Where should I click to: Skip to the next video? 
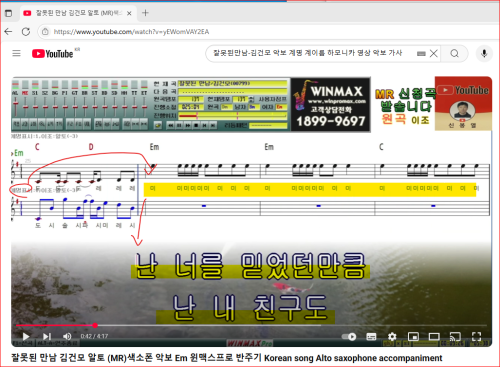[47, 336]
